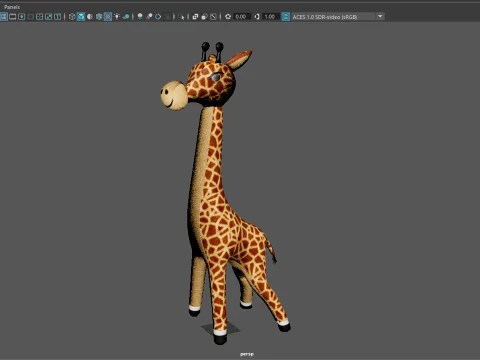Toggle the Resolution Gate icon
Viewport: 480px width, 360px height.
[22, 16]
